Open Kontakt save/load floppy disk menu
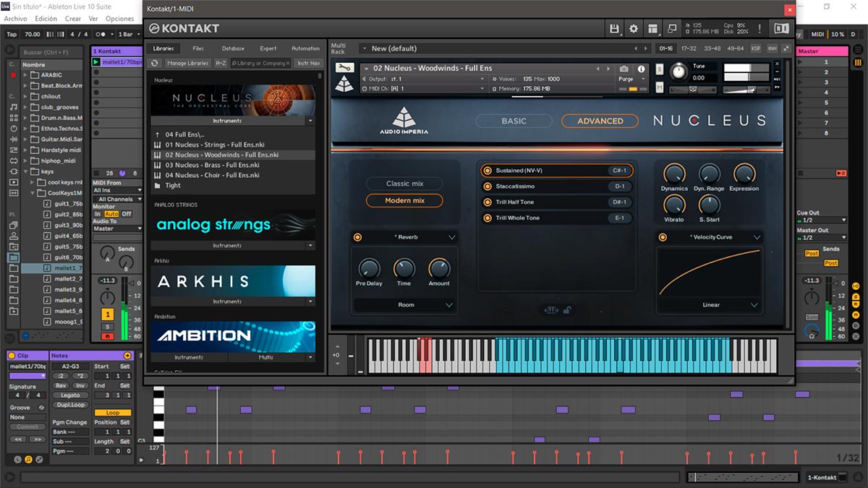 point(615,28)
